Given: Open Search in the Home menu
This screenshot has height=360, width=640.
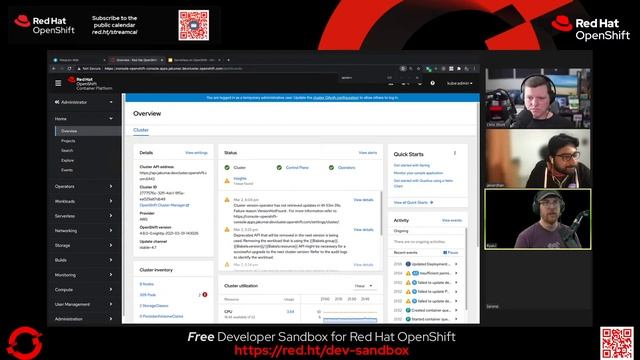Looking at the screenshot, I should click(x=67, y=151).
